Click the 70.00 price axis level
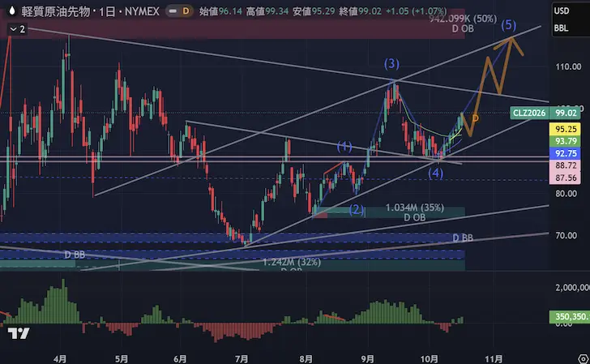Viewport: 590px width, 364px height. (x=566, y=236)
